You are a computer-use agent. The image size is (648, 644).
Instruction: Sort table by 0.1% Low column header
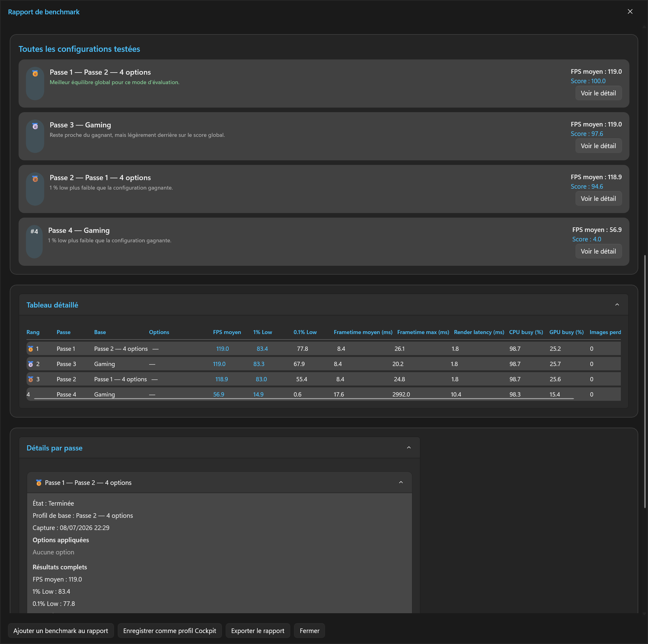coord(305,332)
